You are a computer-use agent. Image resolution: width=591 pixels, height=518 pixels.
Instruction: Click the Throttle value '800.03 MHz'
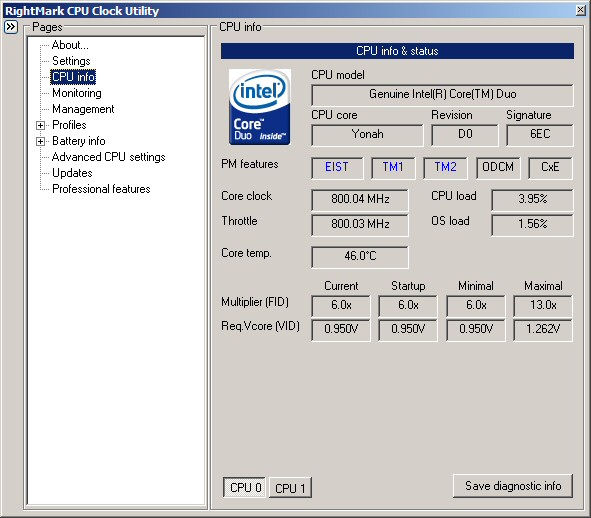360,225
